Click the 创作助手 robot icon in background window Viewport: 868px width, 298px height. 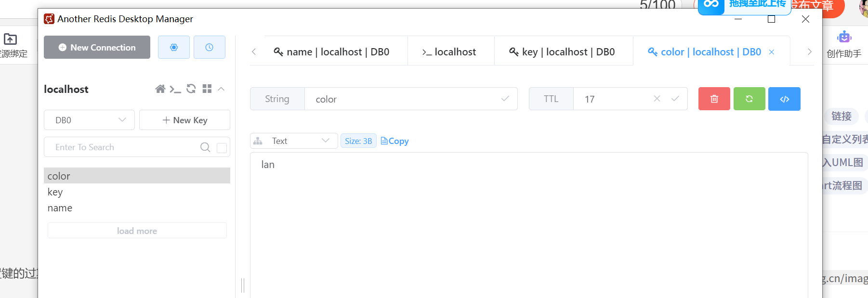(x=844, y=37)
